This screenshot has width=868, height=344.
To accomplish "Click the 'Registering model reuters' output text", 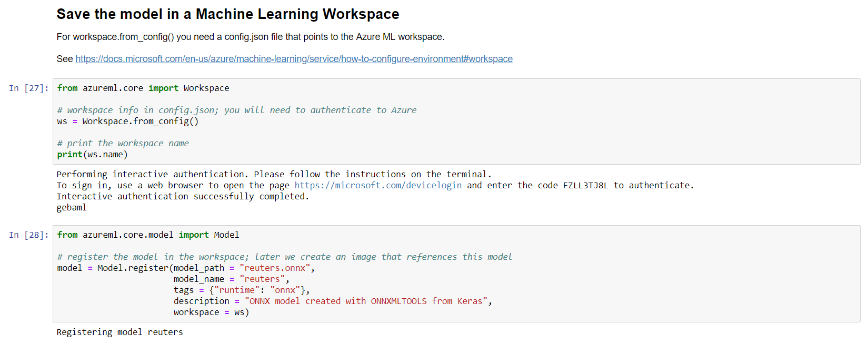I will tap(119, 332).
